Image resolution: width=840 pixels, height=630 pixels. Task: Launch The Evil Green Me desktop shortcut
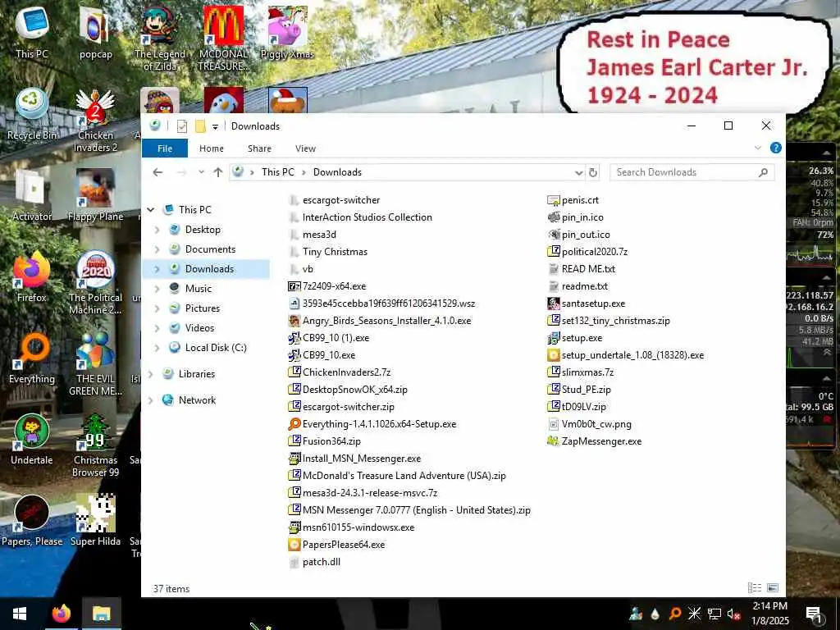tap(95, 365)
